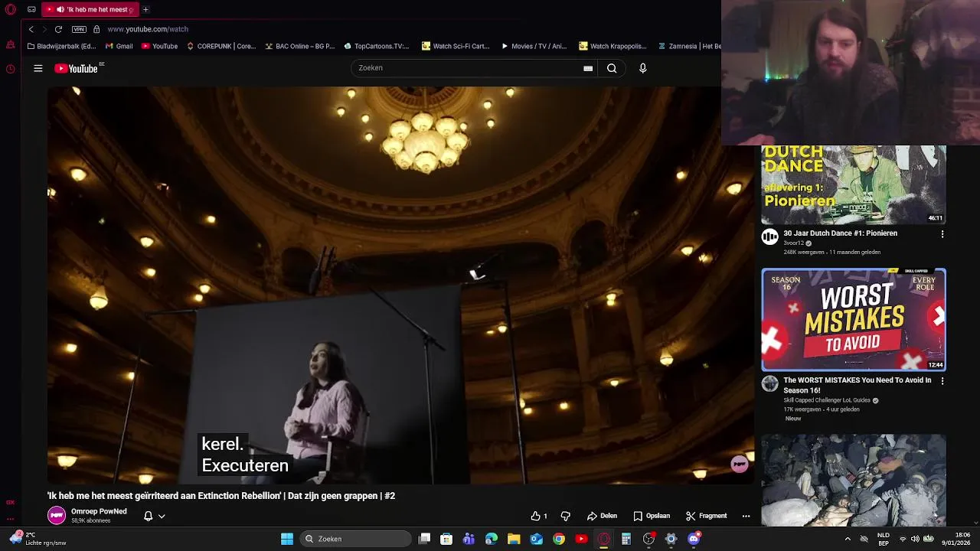Reload the current YouTube page

click(x=58, y=29)
